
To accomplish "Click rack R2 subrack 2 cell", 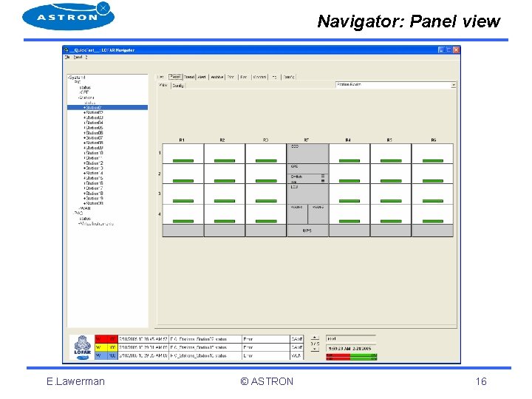I will [225, 174].
